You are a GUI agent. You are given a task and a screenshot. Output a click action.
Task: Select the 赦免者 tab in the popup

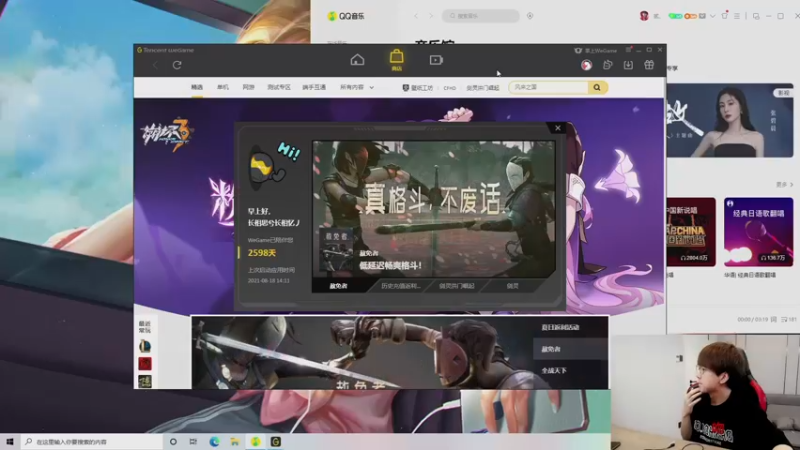338,286
